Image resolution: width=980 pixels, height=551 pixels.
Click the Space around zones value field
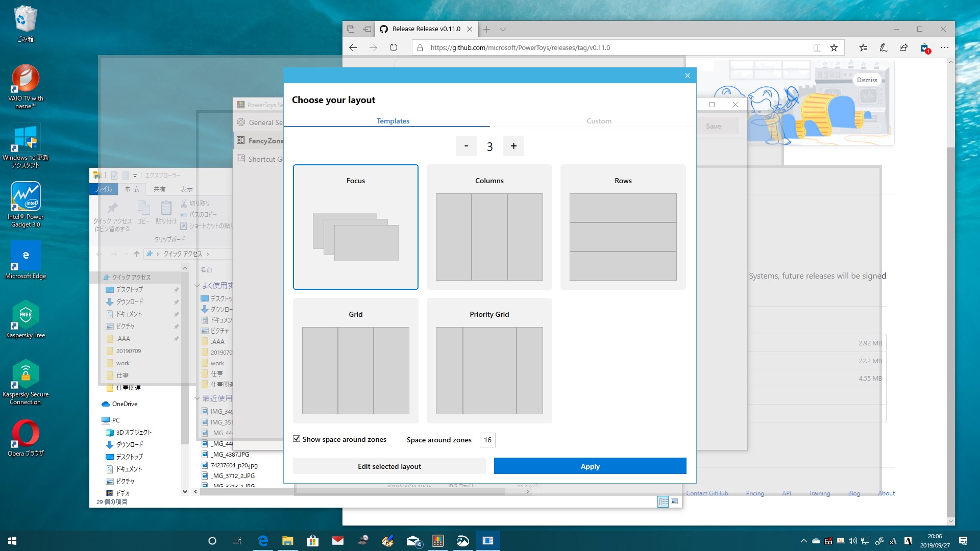[x=487, y=440]
